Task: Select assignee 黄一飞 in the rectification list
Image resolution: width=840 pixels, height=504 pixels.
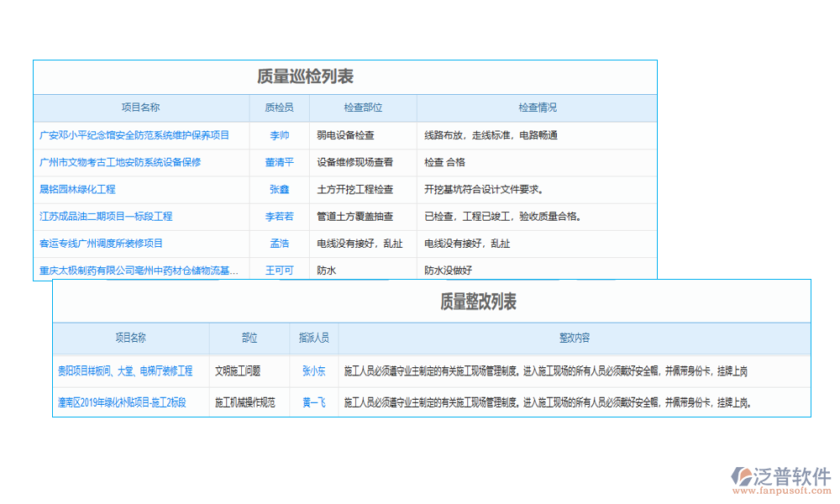Action: coord(312,402)
